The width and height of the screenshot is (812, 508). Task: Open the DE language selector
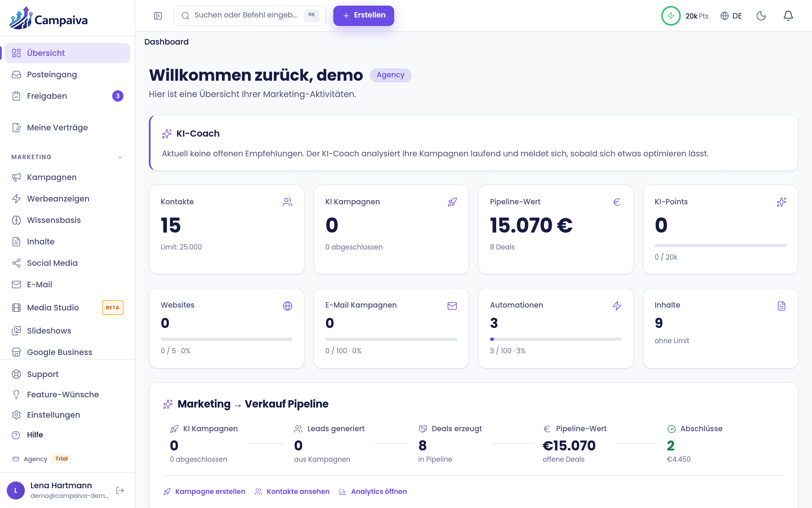(731, 16)
